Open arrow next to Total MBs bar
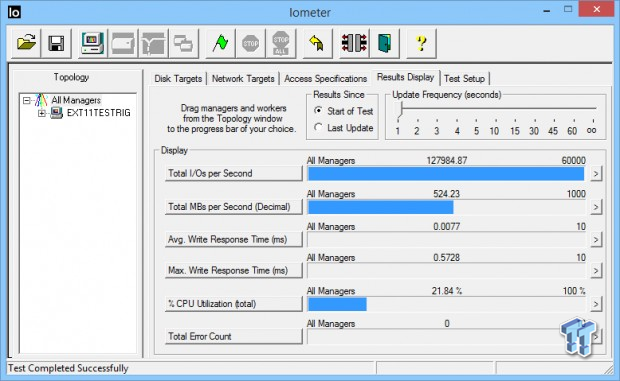This screenshot has width=620, height=381. click(596, 207)
